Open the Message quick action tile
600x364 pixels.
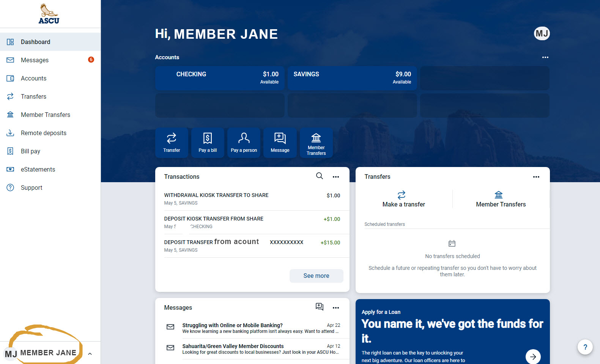[280, 142]
